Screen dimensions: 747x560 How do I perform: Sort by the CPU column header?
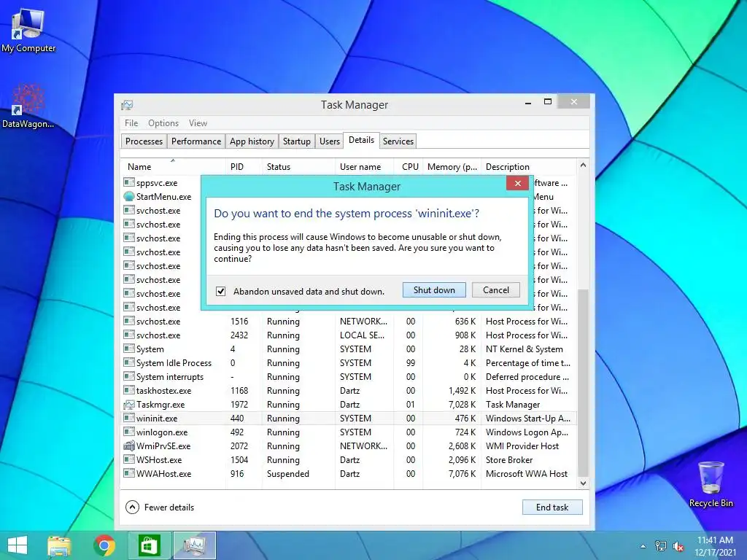point(410,167)
